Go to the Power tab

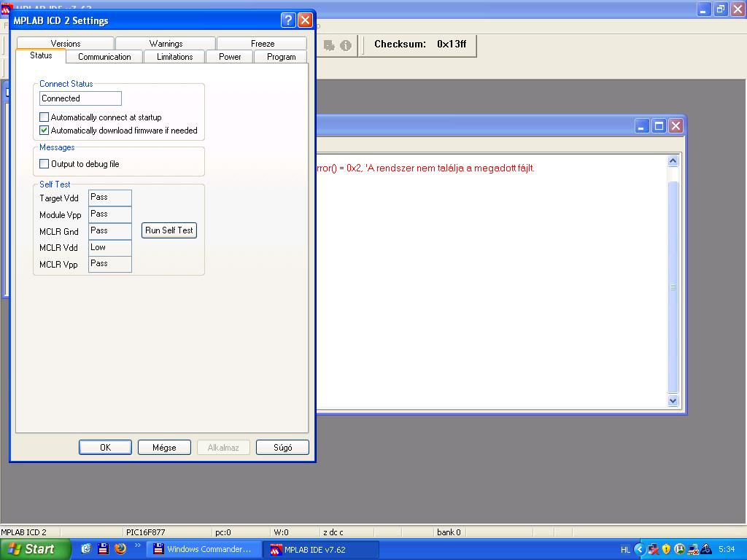click(x=230, y=57)
